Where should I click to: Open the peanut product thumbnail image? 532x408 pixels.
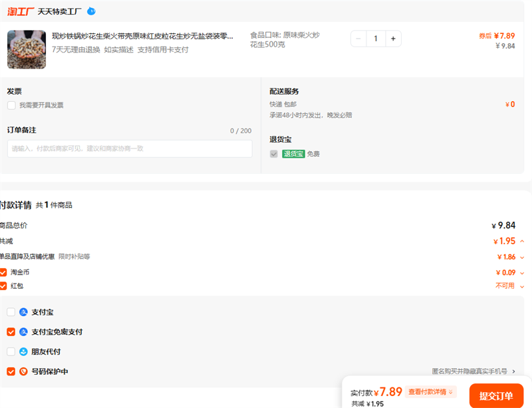tap(27, 49)
